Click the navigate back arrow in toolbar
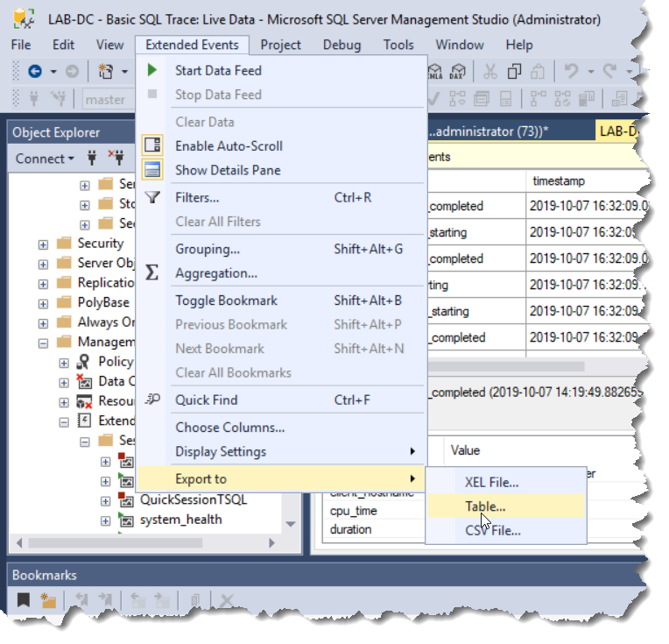The image size is (669, 644). click(x=35, y=72)
